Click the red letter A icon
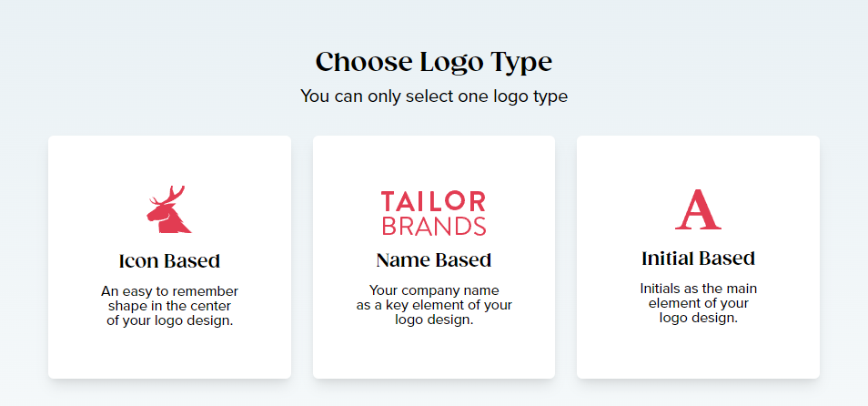 (x=698, y=209)
